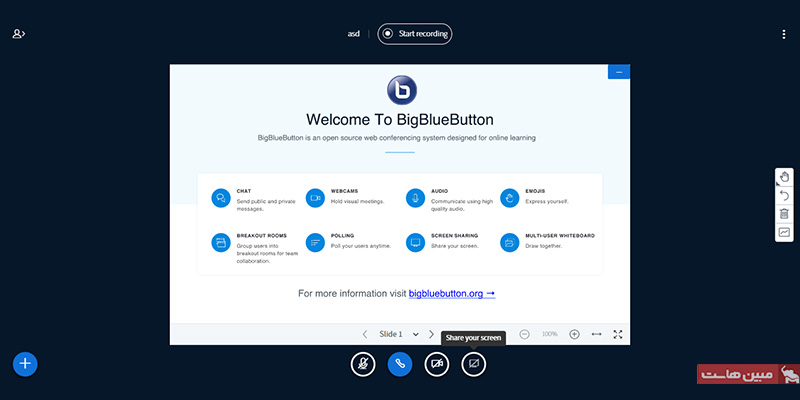This screenshot has height=400, width=800.
Task: Share your screen
Action: tap(474, 364)
